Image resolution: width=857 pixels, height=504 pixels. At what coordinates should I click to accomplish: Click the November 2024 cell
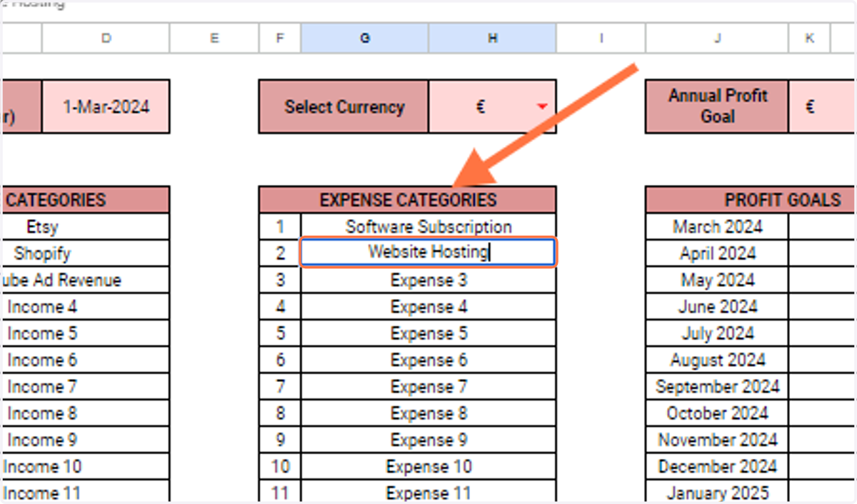(x=717, y=440)
